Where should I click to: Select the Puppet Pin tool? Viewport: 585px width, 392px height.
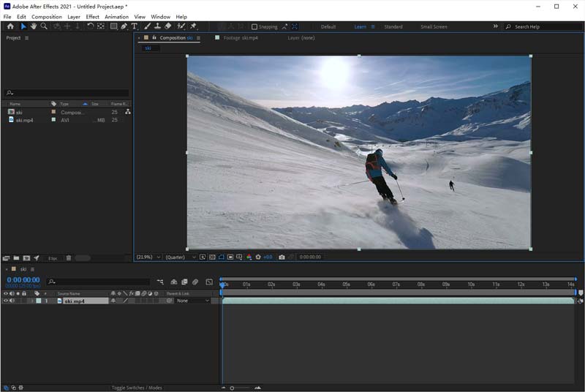[193, 26]
